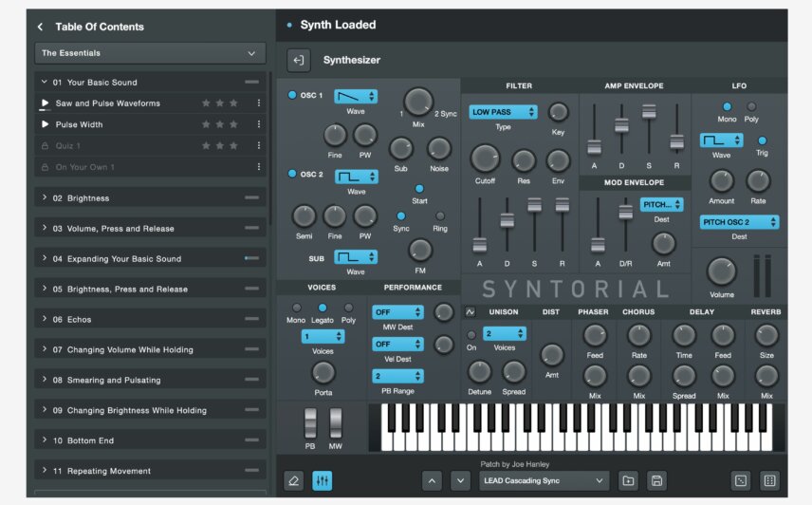This screenshot has height=505, width=812.
Task: Click the exit arrow button beside Synthesizer
Action: [299, 60]
